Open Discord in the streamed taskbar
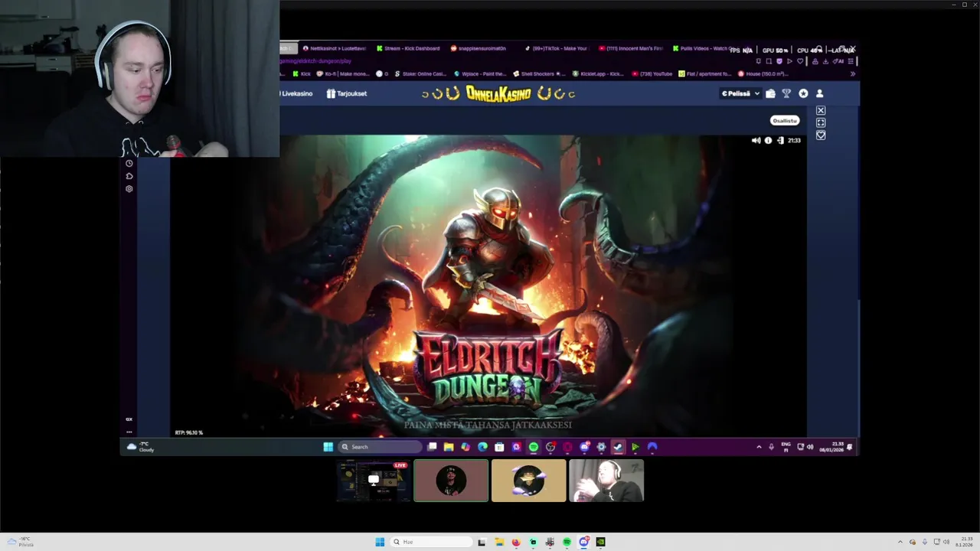Viewport: 980px width, 551px height. pyautogui.click(x=584, y=447)
